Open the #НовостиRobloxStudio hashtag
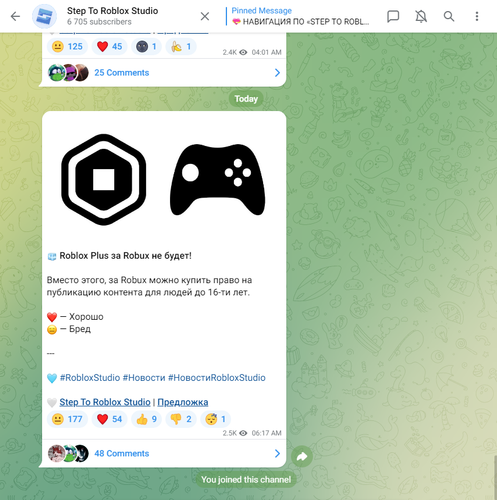The image size is (497, 500). tap(217, 378)
